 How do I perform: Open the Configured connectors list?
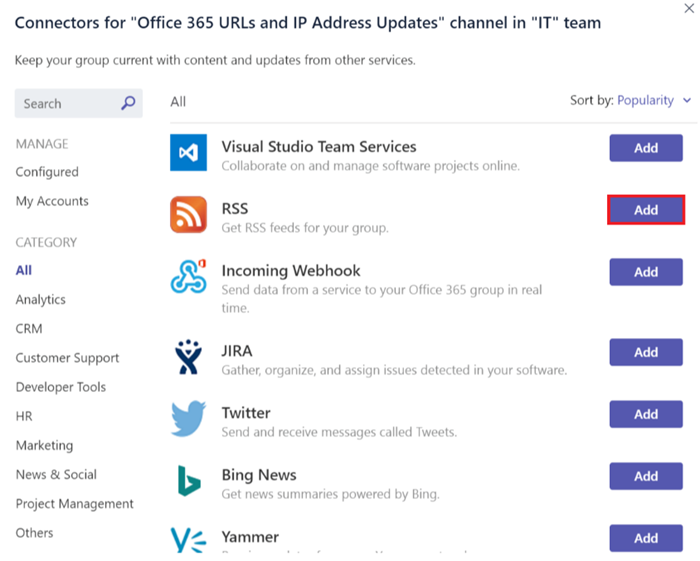tap(47, 172)
